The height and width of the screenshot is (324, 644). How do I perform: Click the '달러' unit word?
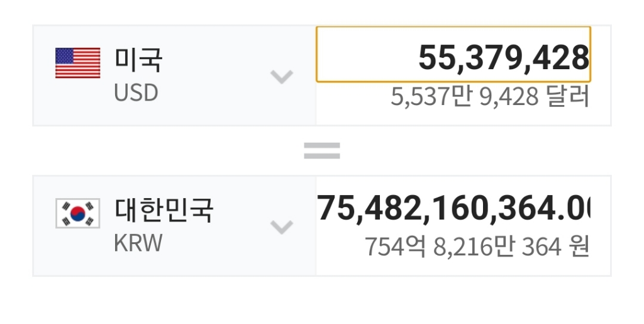point(569,97)
